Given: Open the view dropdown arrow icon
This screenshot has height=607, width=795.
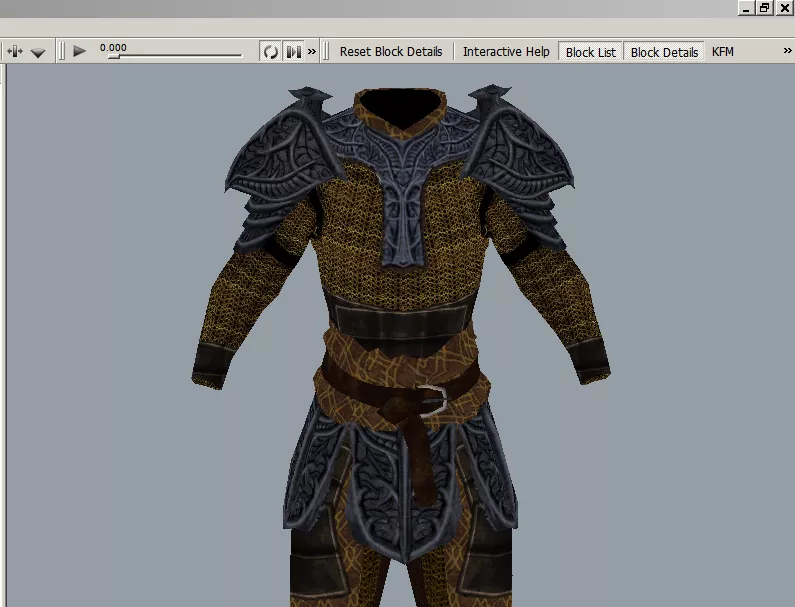Looking at the screenshot, I should coord(38,52).
